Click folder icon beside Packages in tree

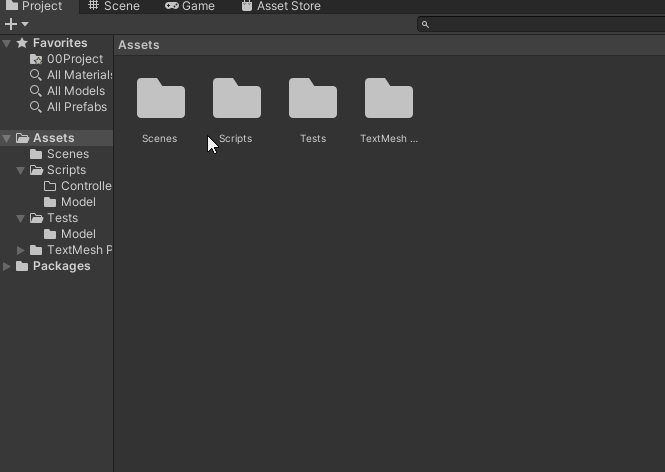pyautogui.click(x=22, y=266)
